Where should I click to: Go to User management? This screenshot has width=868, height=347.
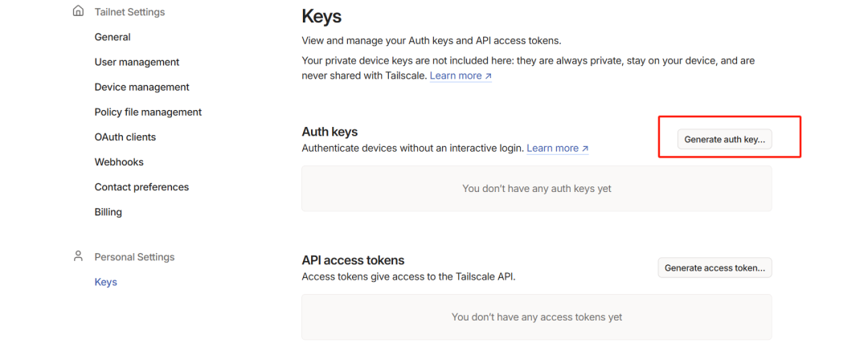137,62
